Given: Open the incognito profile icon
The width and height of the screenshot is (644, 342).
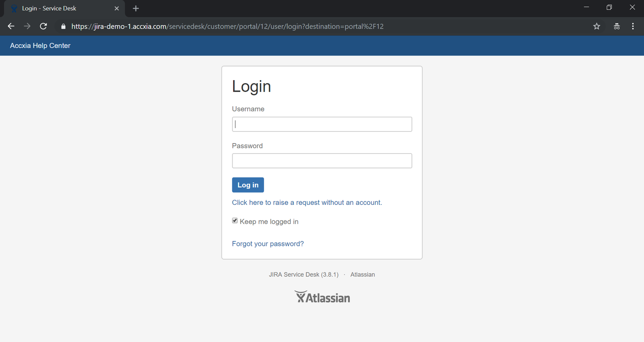Looking at the screenshot, I should [x=617, y=26].
